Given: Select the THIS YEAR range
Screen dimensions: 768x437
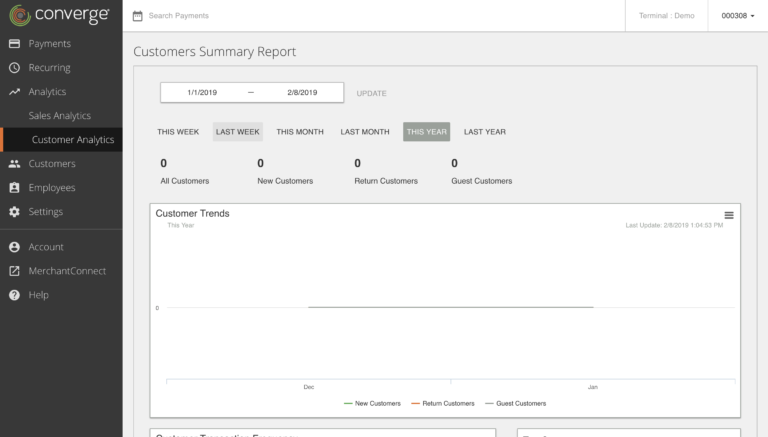Looking at the screenshot, I should 427,132.
